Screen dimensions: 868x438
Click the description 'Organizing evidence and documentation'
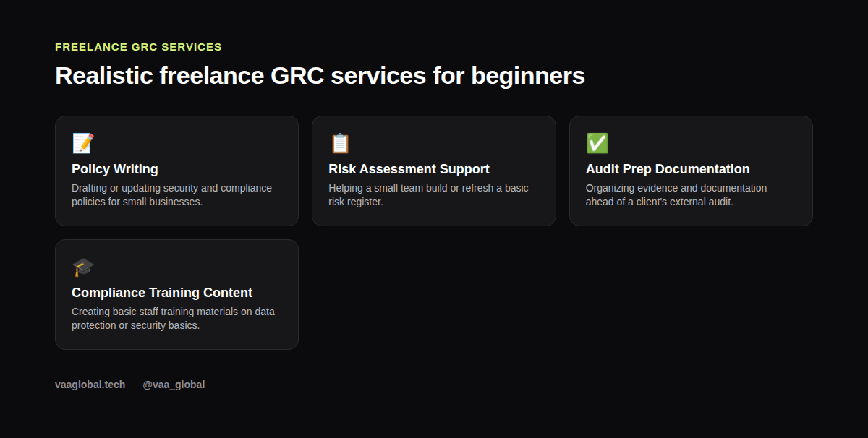coord(676,195)
